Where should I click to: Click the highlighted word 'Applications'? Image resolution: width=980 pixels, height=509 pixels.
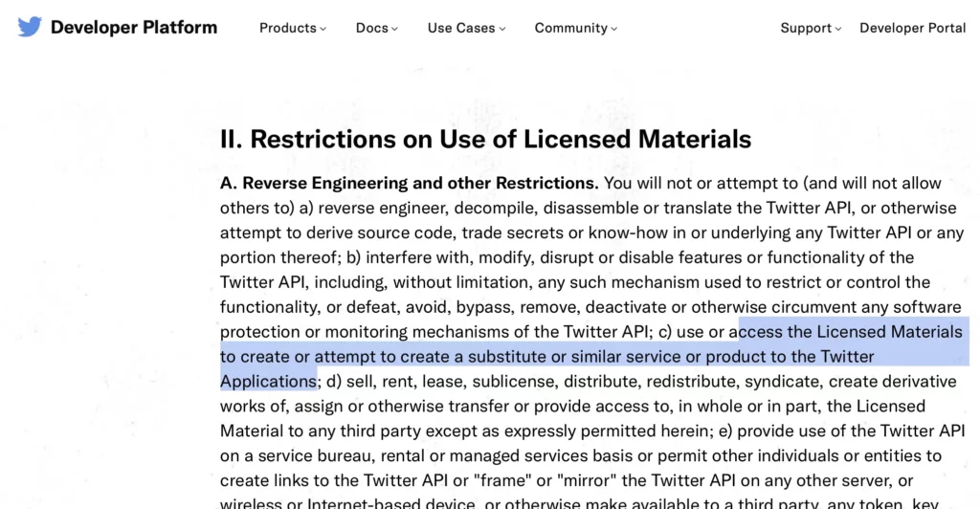click(x=268, y=382)
